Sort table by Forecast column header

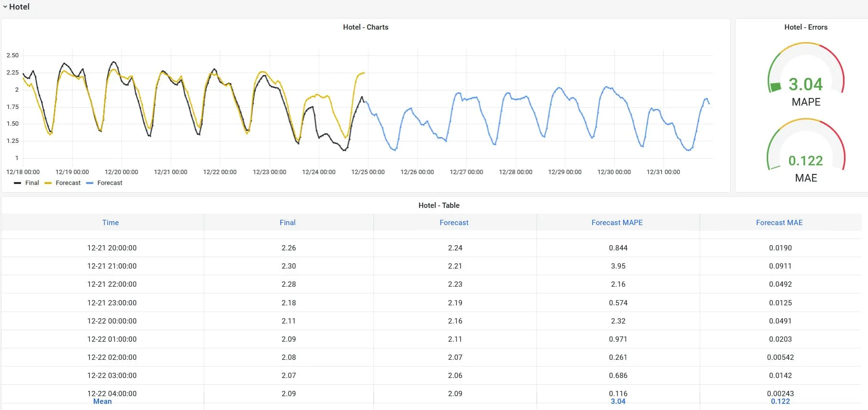(454, 223)
